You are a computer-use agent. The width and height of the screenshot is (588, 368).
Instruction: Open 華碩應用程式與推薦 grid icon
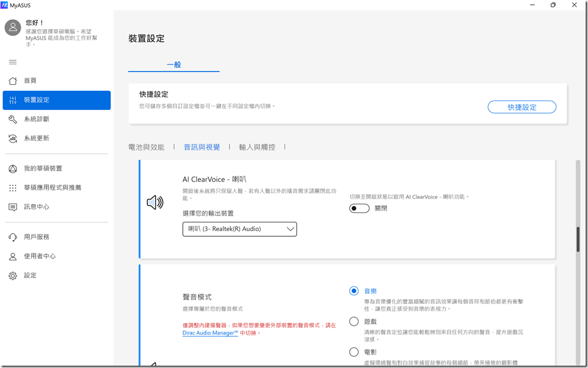(x=13, y=188)
